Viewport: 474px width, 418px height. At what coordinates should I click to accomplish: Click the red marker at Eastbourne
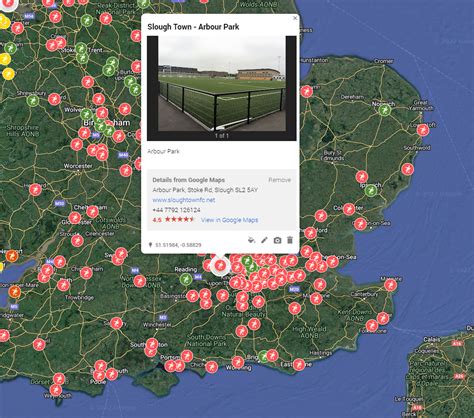[x=299, y=364]
